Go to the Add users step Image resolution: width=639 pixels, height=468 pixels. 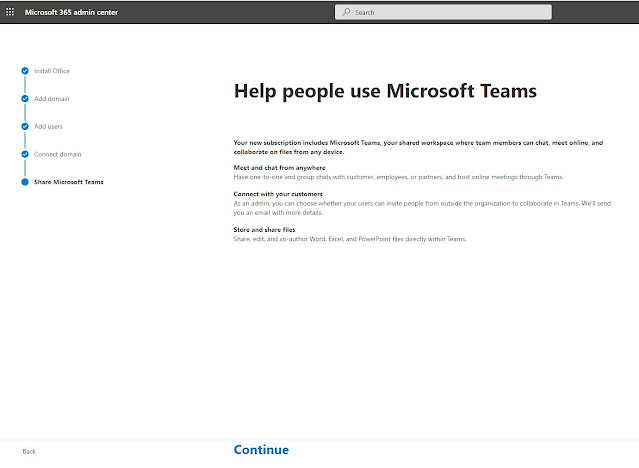48,126
